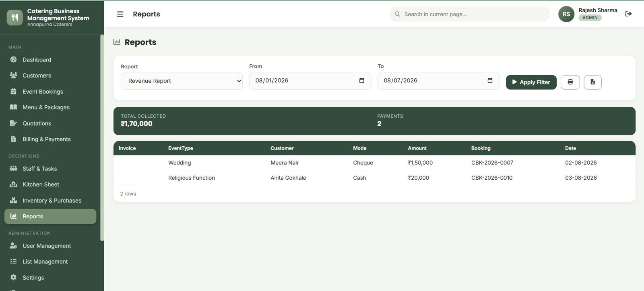Click the Reports chart icon in sidebar
This screenshot has width=644, height=291.
[x=13, y=216]
